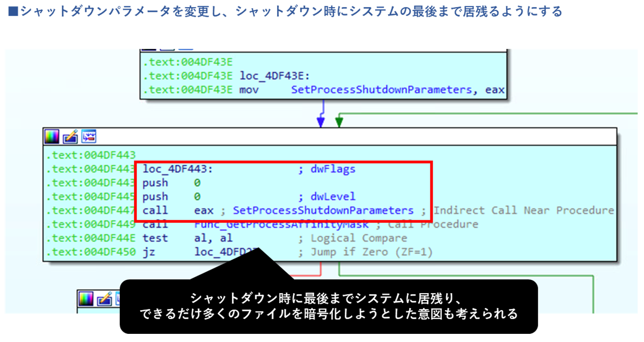Click the set node color icon of loc_4DF443 block

click(52, 136)
